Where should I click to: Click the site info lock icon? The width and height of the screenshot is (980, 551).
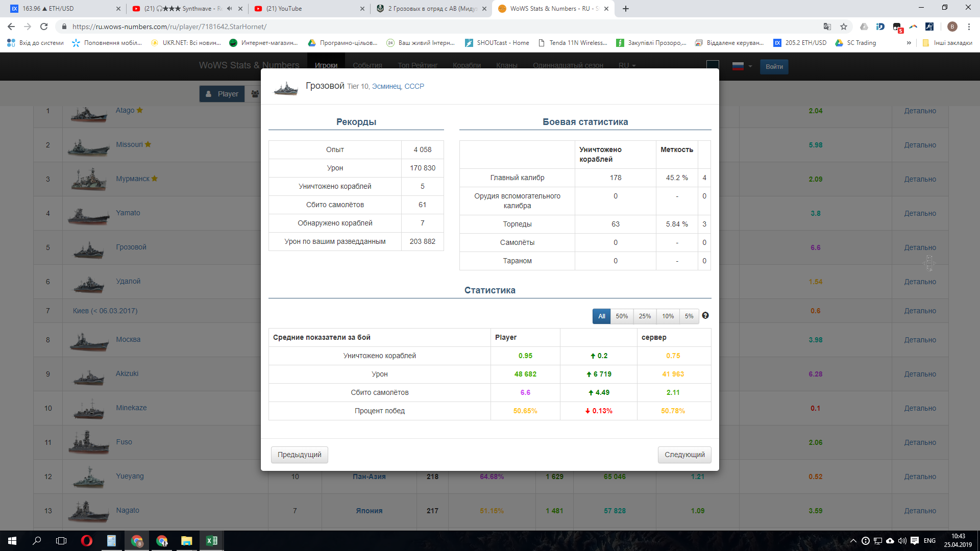click(x=64, y=27)
